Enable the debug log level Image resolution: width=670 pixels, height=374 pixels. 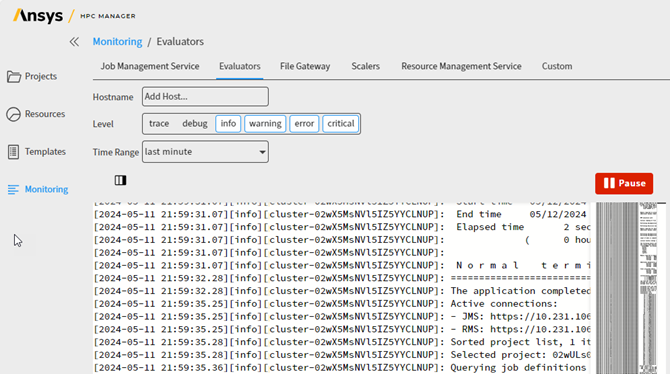pos(195,124)
